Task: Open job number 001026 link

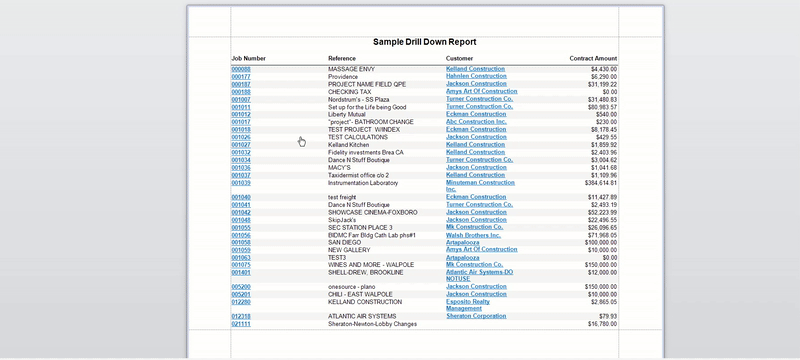Action: 241,138
